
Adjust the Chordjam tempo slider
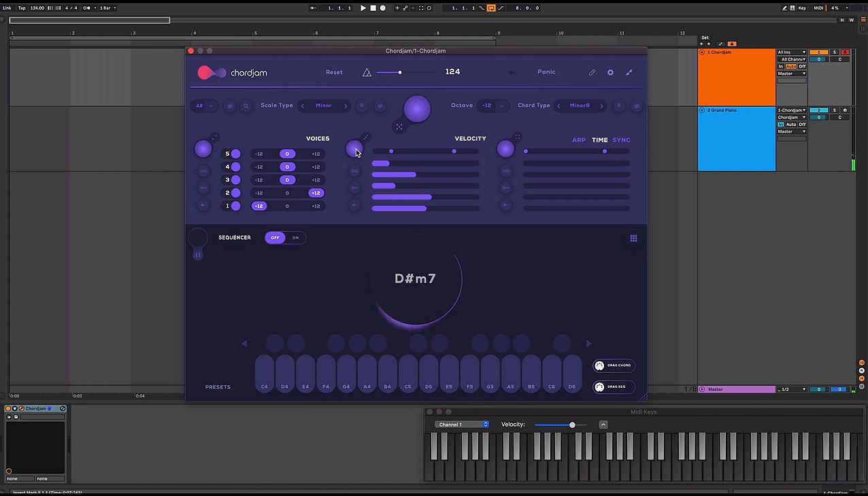point(404,72)
